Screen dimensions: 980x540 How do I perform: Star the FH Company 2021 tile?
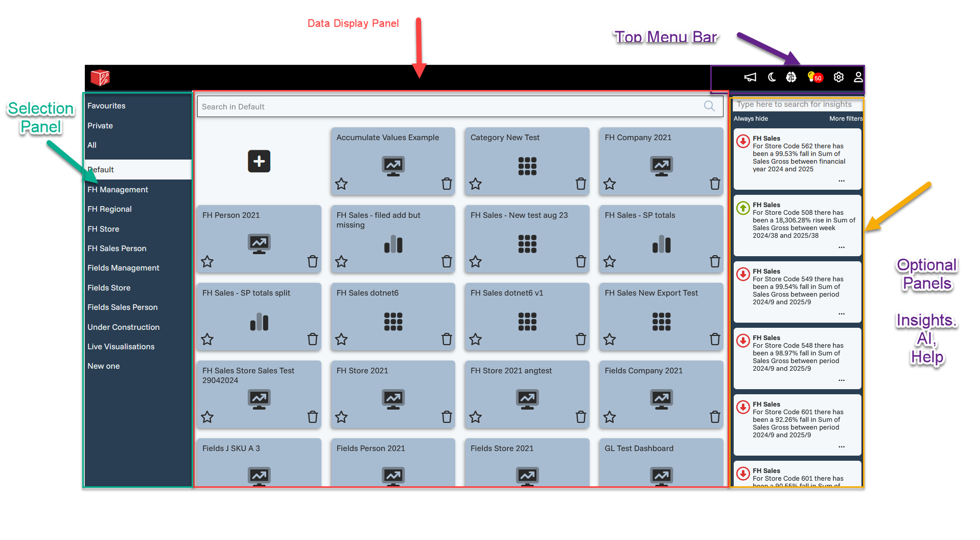coord(610,184)
